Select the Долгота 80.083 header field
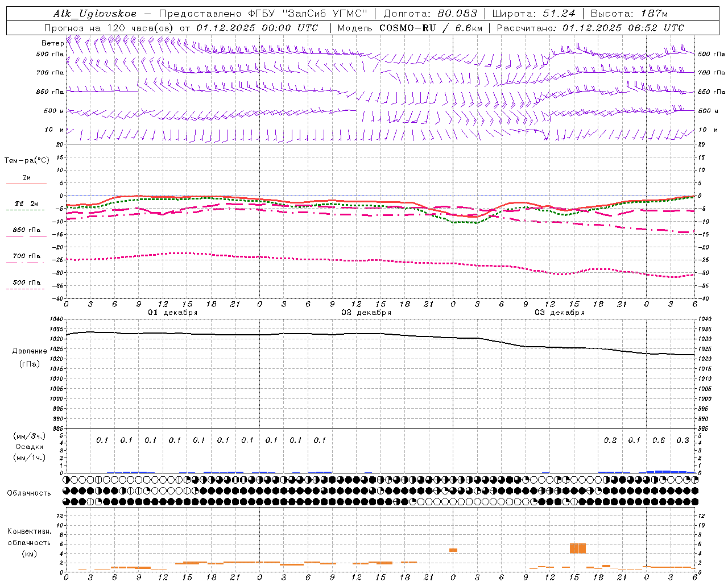This screenshot has width=728, height=582. click(431, 14)
